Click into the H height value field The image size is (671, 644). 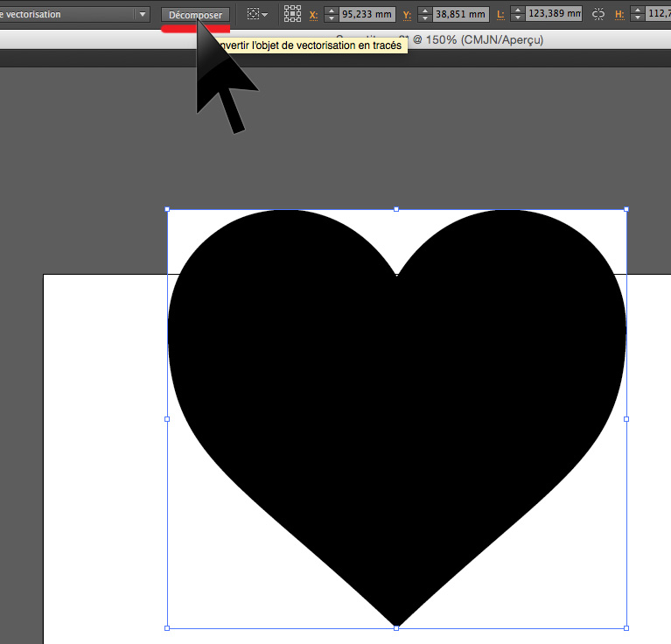[x=658, y=15]
